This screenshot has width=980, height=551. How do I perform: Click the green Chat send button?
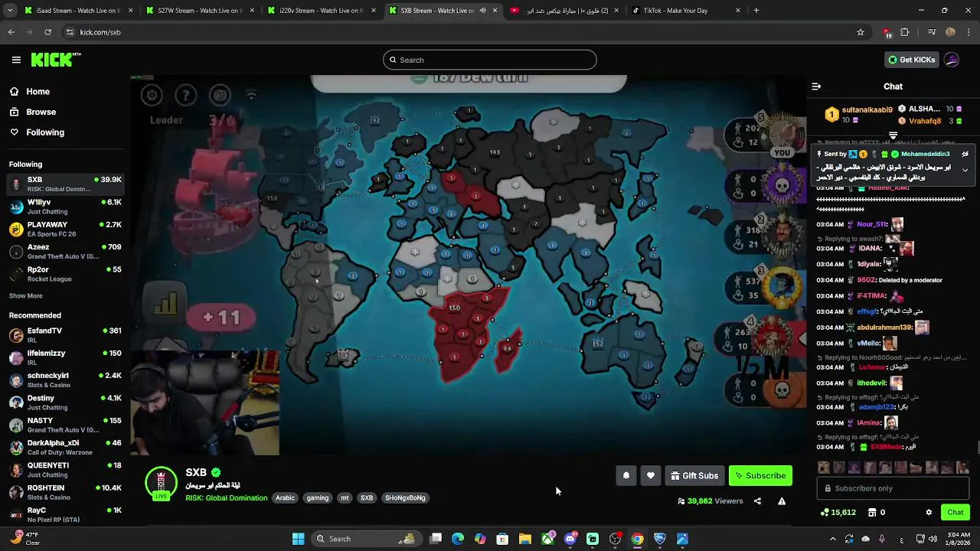pos(955,512)
